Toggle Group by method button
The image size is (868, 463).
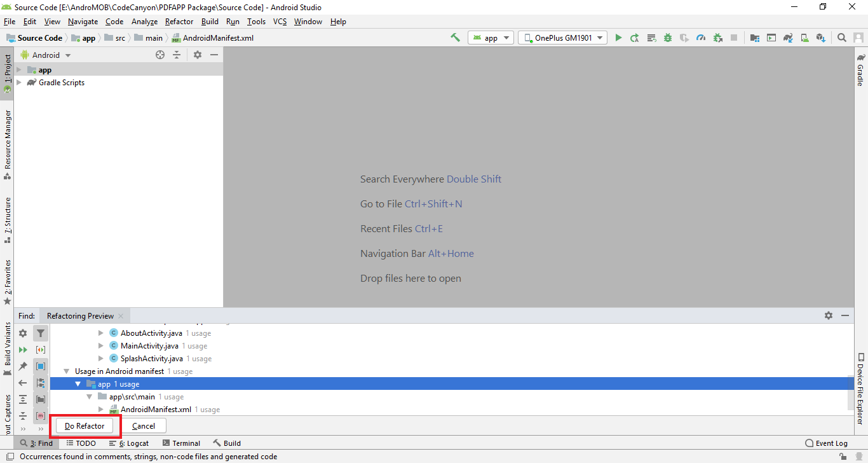[x=41, y=416]
